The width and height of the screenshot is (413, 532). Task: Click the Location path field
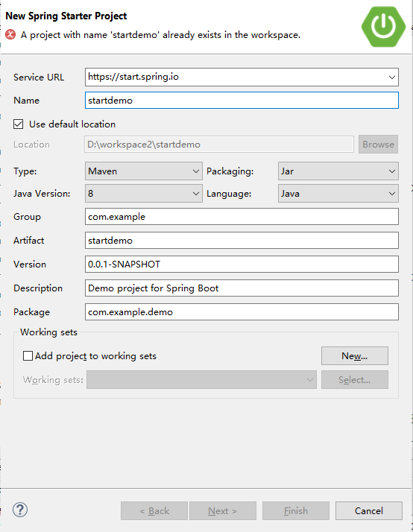point(219,145)
